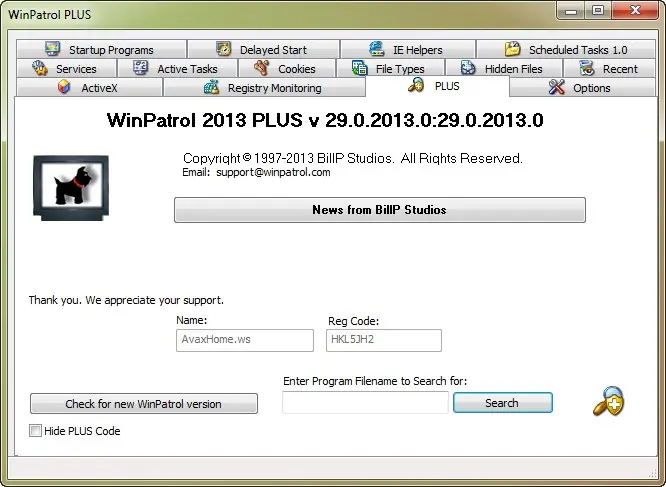Go to Scheduled Tasks 1.0 tab

(566, 49)
